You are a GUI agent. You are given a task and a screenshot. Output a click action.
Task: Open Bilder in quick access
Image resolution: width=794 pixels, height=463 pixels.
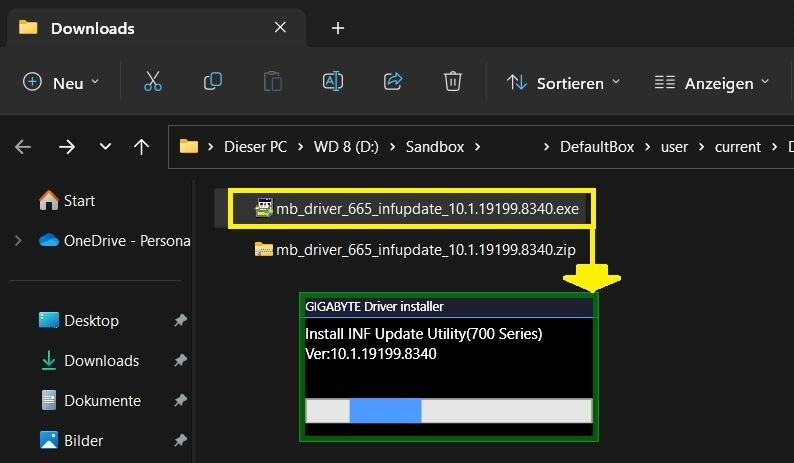point(71,441)
